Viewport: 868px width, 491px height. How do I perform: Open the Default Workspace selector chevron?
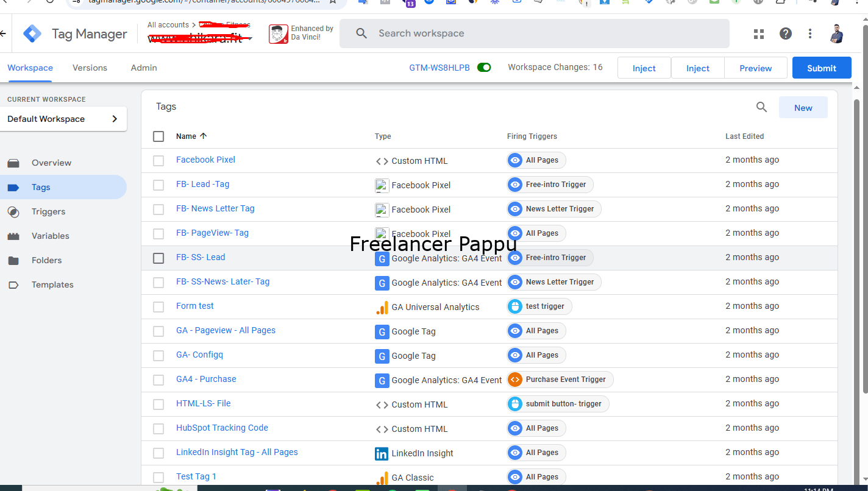pyautogui.click(x=115, y=119)
